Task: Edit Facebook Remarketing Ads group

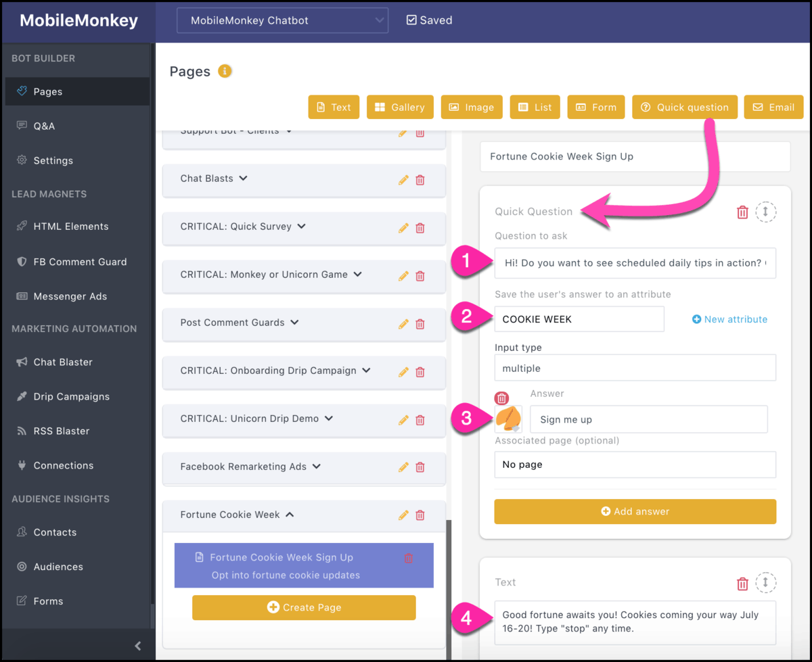Action: click(x=403, y=467)
